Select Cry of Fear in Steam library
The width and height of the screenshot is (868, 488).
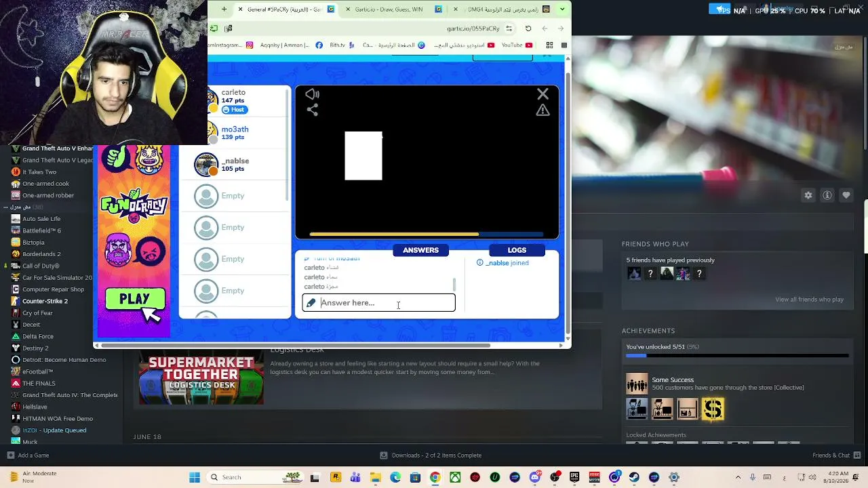coord(37,313)
